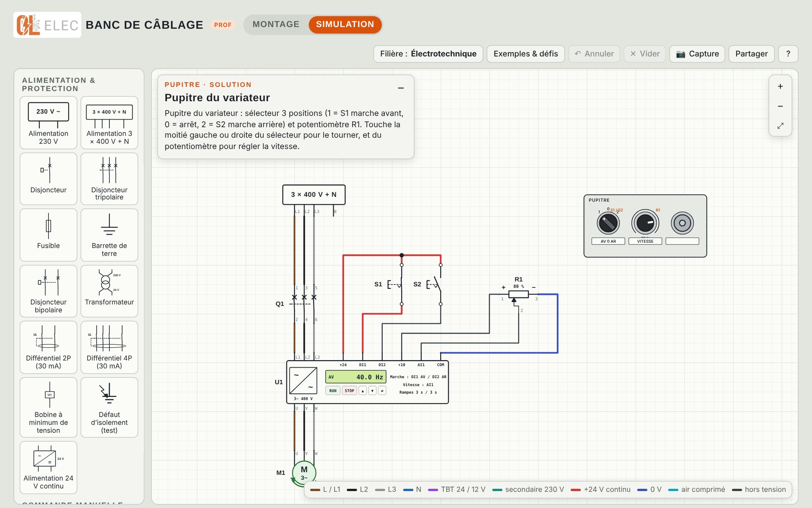
Task: Add the Alimentation 3 × 400 V + N component
Action: (x=109, y=123)
